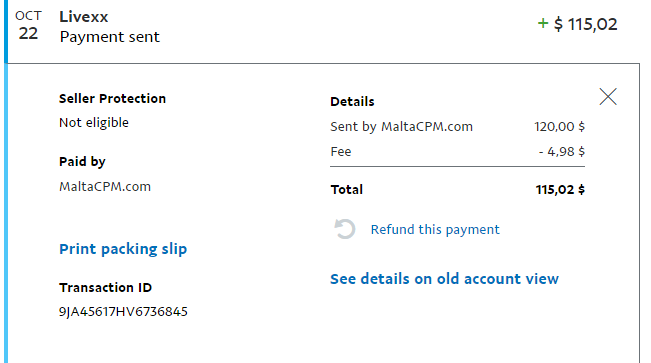The image size is (651, 363).
Task: Click the OCT 22 transaction date
Action: click(x=28, y=26)
